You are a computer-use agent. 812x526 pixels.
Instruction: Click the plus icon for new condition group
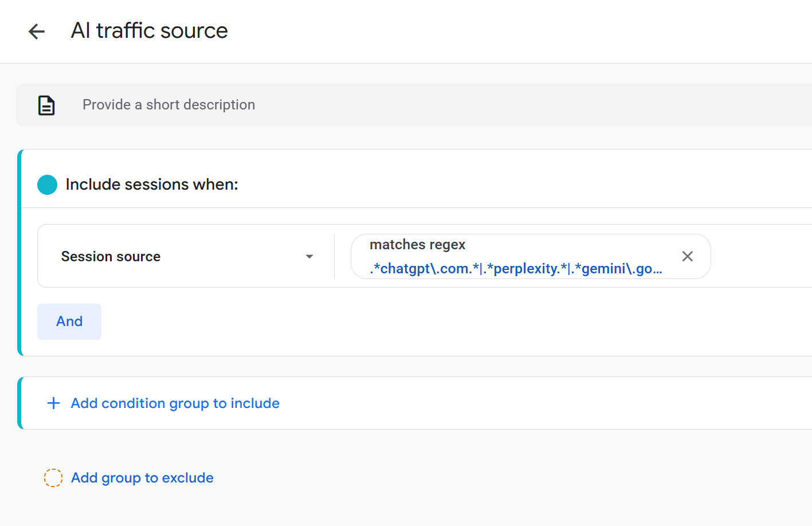[x=53, y=403]
